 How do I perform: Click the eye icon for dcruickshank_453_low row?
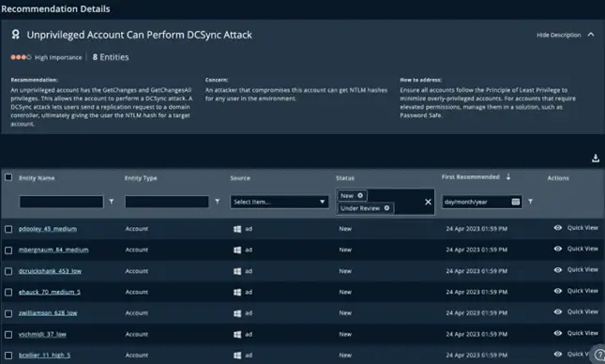tap(558, 270)
